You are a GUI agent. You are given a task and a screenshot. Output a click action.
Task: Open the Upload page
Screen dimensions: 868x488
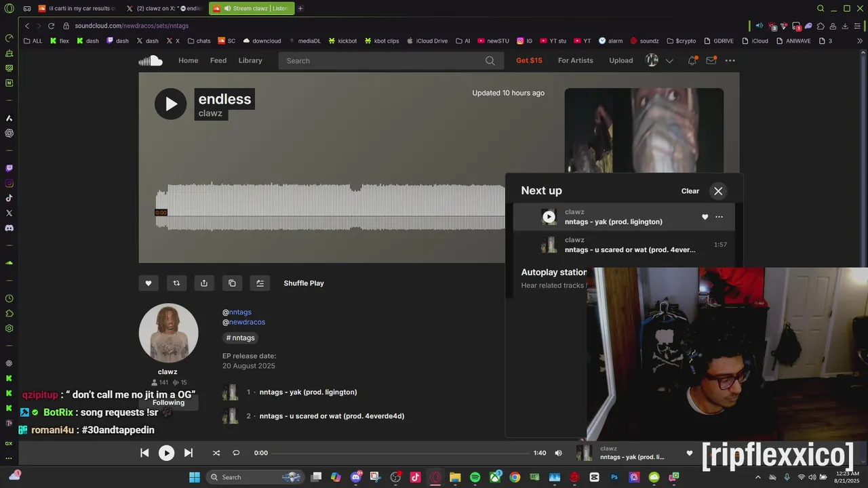pyautogui.click(x=621, y=60)
